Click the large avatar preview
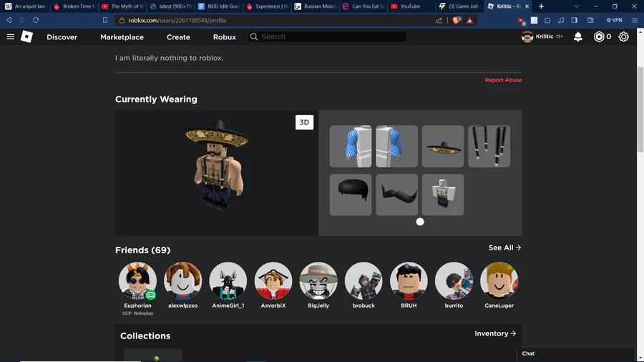 pos(217,173)
